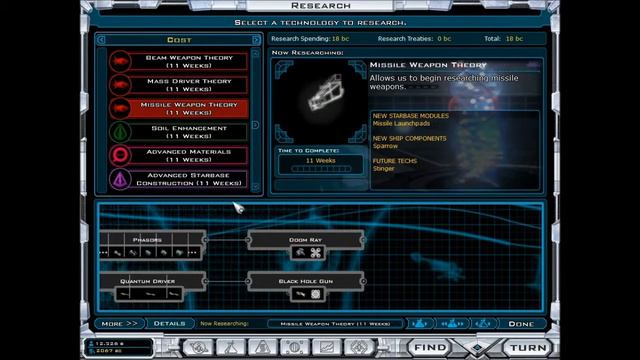Screen dimensions: 640x360
Task: Click the Missile Weapon Theory ship icon
Action: click(120, 109)
